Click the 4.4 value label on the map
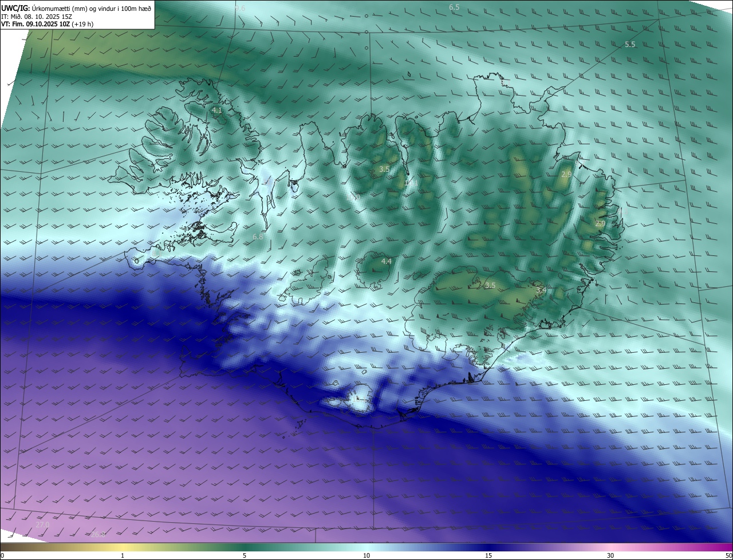Screen dimensions: 733x560 coord(387,261)
